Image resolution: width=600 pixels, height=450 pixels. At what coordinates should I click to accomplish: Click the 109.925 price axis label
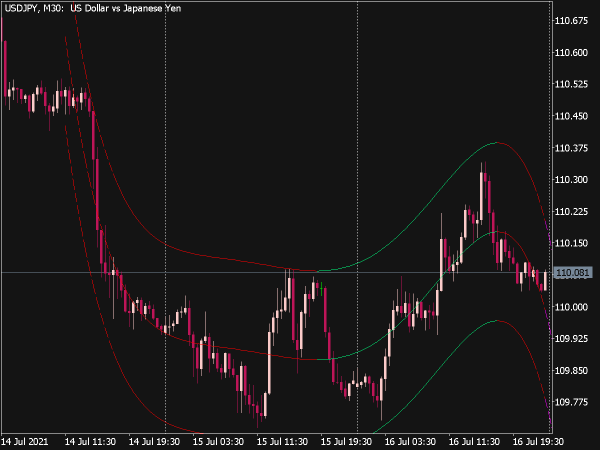point(571,339)
